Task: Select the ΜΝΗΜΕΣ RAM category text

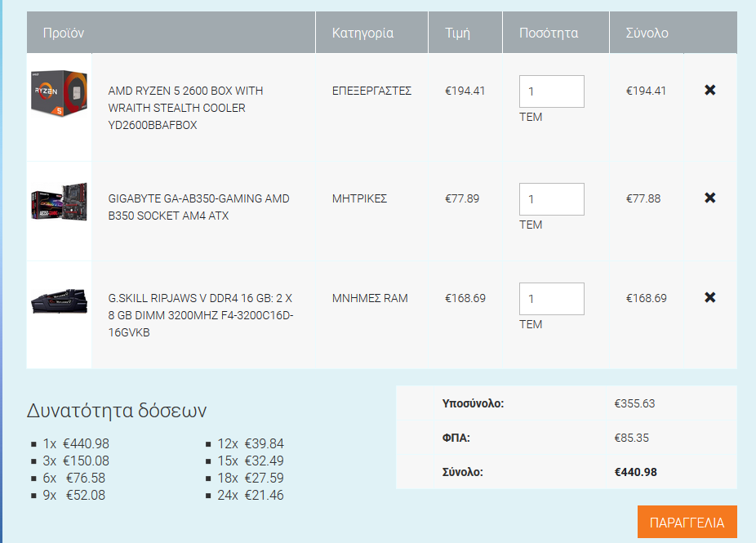Action: coord(370,299)
